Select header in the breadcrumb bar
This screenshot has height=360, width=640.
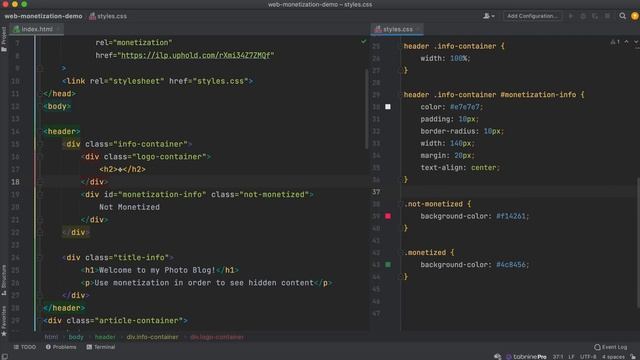105,337
